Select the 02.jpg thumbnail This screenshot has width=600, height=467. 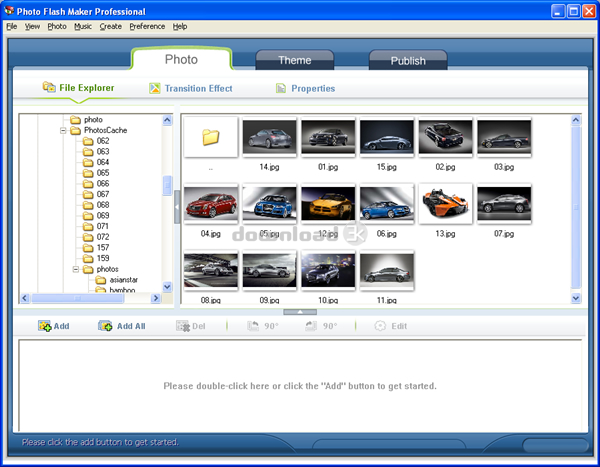pyautogui.click(x=445, y=137)
